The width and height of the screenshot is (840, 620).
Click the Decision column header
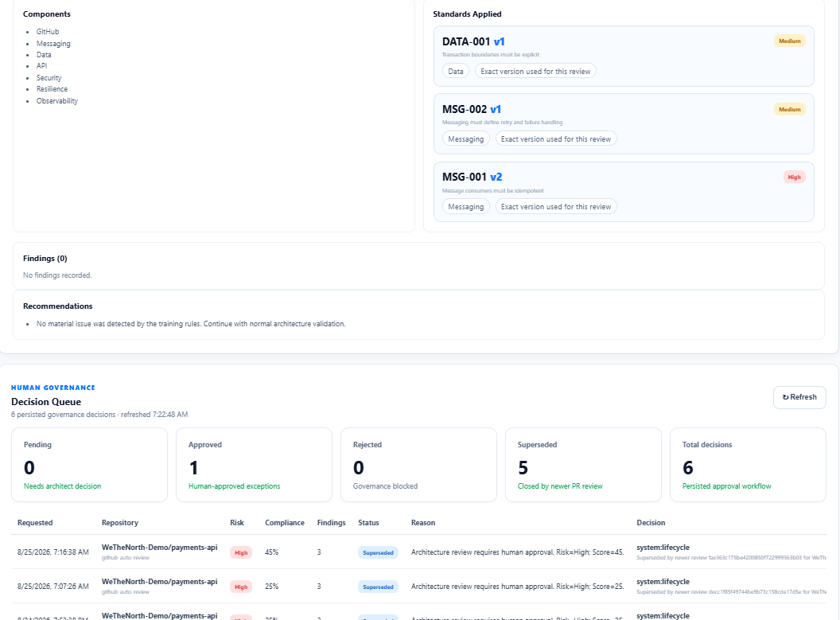651,522
